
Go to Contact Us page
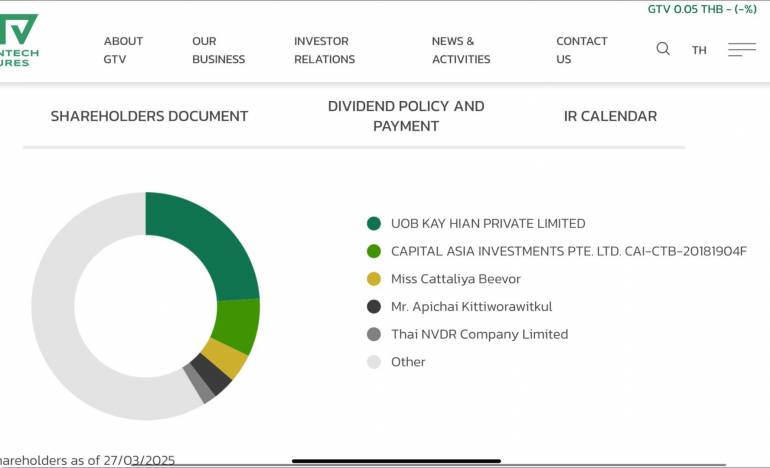[x=581, y=50]
